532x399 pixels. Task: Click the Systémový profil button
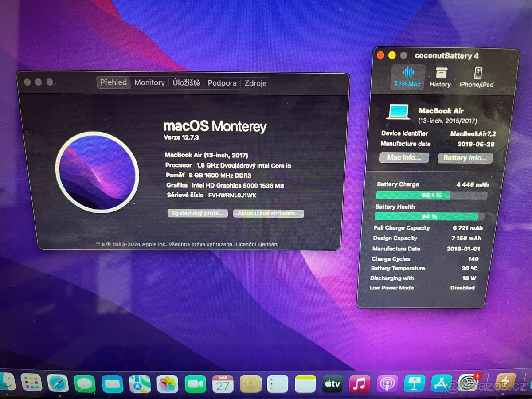pyautogui.click(x=197, y=213)
